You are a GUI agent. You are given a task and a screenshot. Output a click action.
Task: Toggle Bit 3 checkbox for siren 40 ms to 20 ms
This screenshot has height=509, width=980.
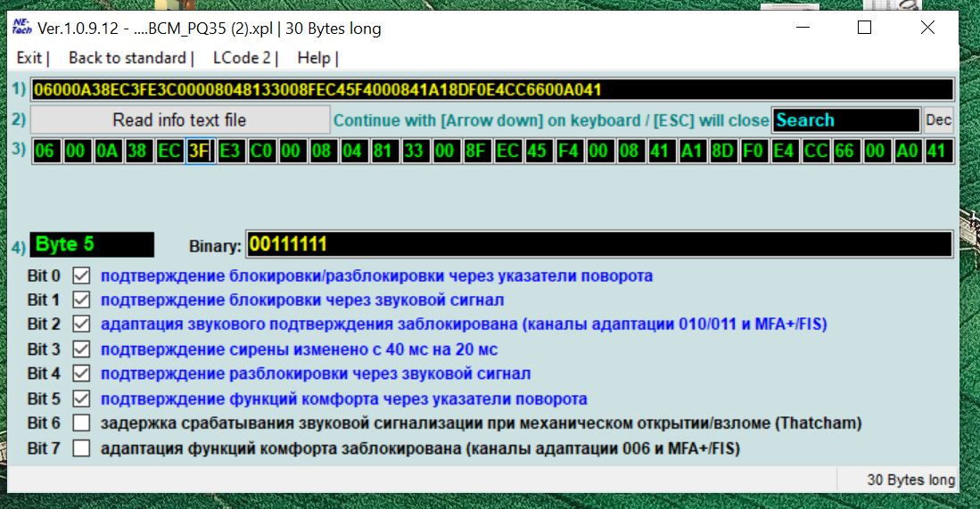pyautogui.click(x=81, y=349)
